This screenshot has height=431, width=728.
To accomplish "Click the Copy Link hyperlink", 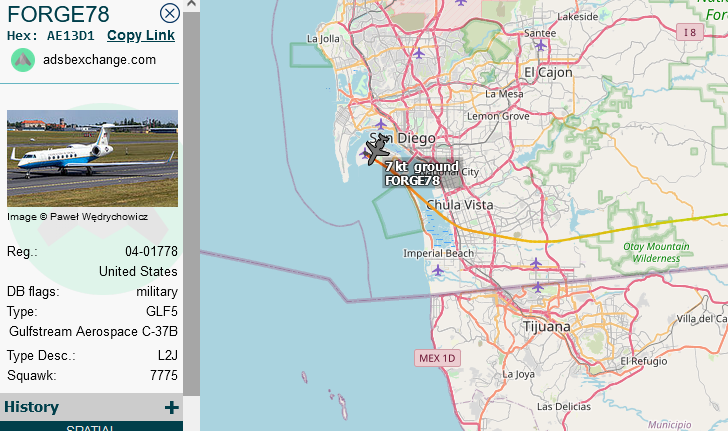I will point(141,35).
